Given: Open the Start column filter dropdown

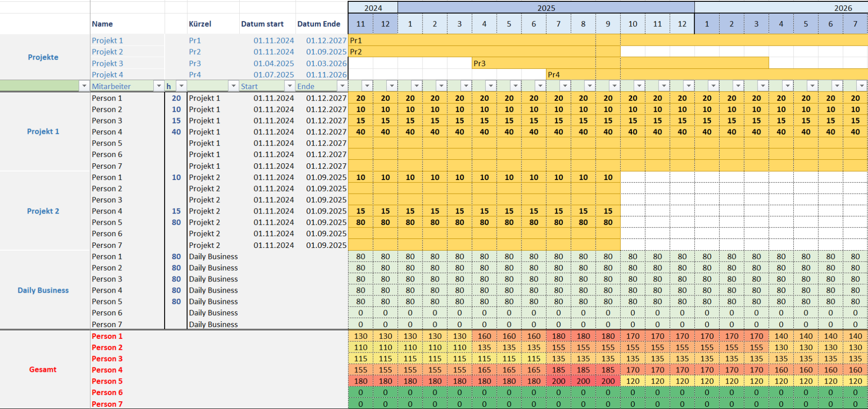Looking at the screenshot, I should pyautogui.click(x=290, y=86).
